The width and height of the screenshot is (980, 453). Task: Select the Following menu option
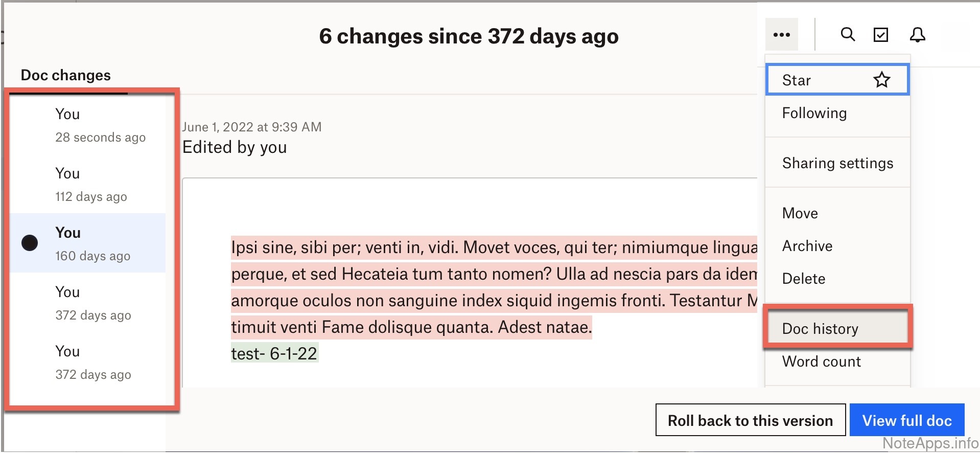(x=814, y=113)
